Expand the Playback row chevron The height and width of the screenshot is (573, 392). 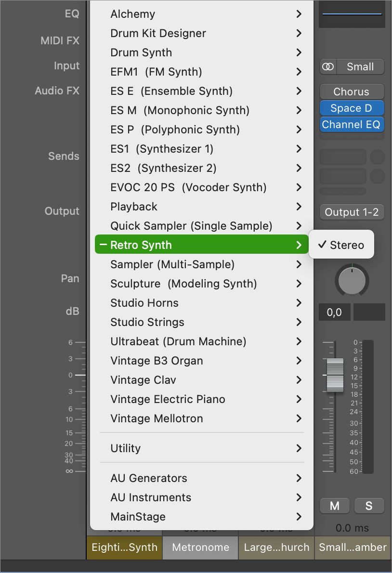point(299,207)
